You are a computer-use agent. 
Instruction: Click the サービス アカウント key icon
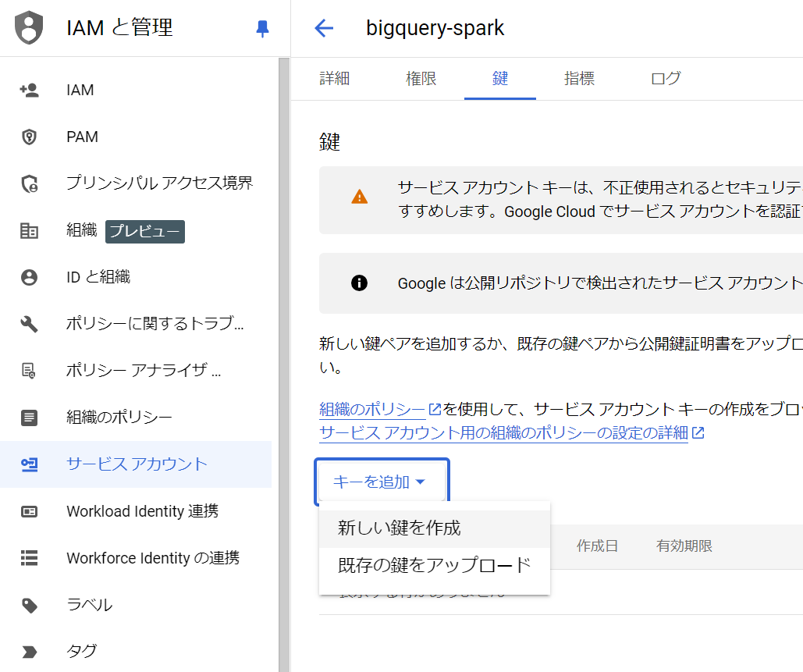(x=29, y=464)
